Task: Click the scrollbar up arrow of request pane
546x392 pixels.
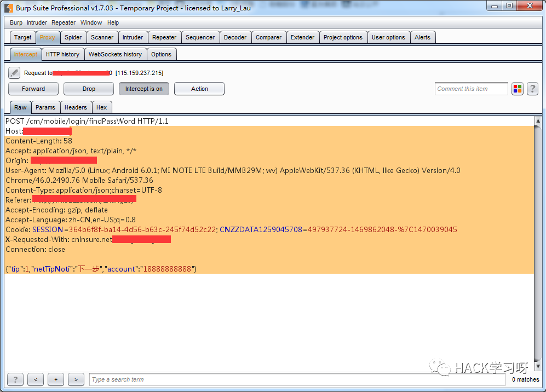Action: pos(538,121)
